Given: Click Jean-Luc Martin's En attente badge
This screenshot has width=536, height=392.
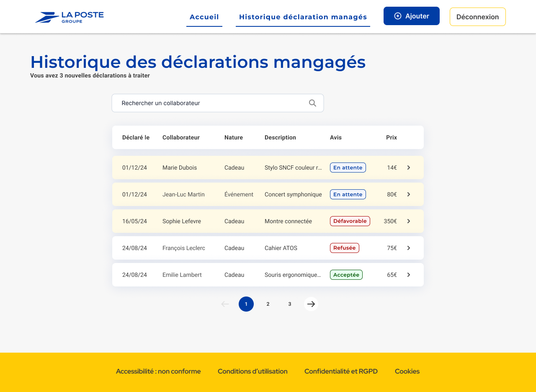Looking at the screenshot, I should pos(348,194).
